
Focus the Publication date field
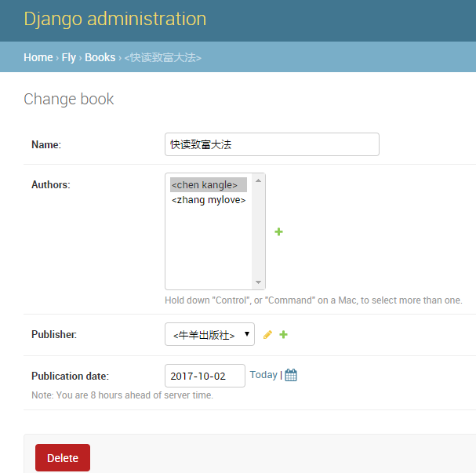[x=205, y=376]
